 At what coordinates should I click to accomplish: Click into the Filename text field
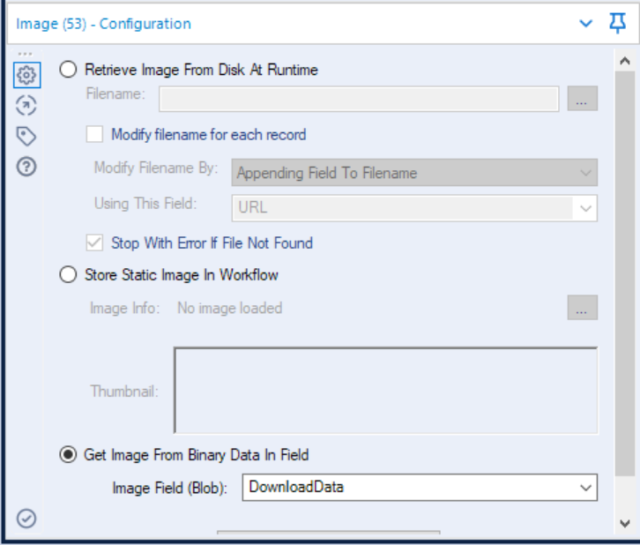(x=359, y=98)
